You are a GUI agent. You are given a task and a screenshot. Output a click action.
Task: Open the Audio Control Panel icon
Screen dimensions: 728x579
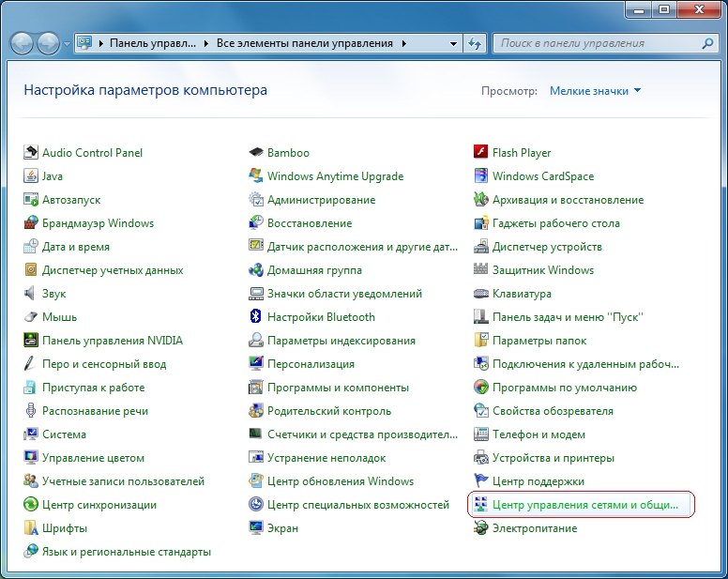[31, 152]
